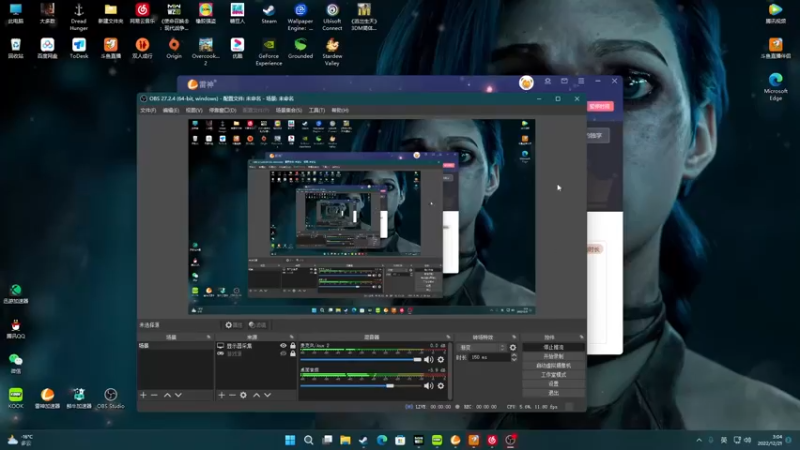Open the 停靠窗口(D) menu in OBS
The height and width of the screenshot is (450, 800).
point(222,110)
